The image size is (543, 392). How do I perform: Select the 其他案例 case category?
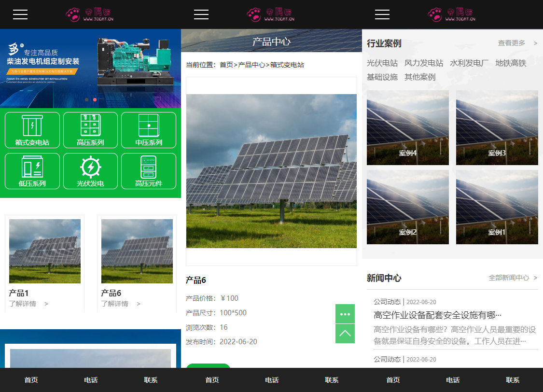click(x=420, y=77)
